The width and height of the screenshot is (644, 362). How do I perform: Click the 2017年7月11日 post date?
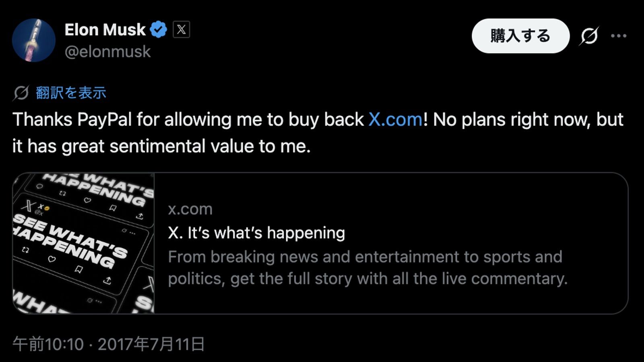pos(151,344)
